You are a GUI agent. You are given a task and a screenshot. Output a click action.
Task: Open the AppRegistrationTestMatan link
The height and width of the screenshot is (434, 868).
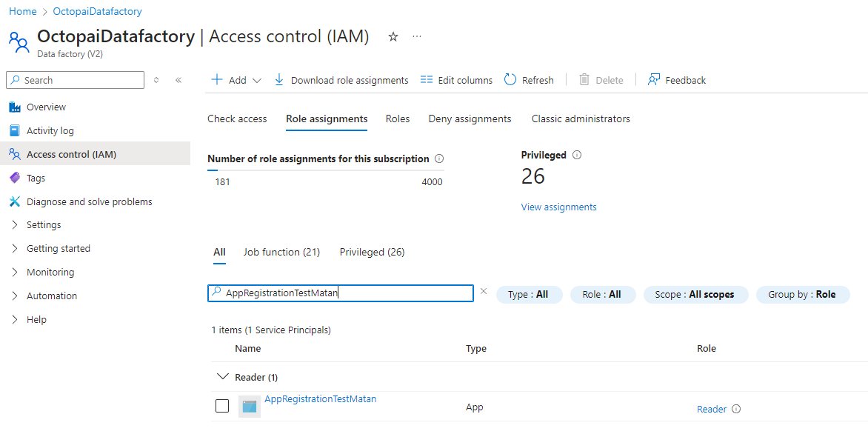point(320,399)
